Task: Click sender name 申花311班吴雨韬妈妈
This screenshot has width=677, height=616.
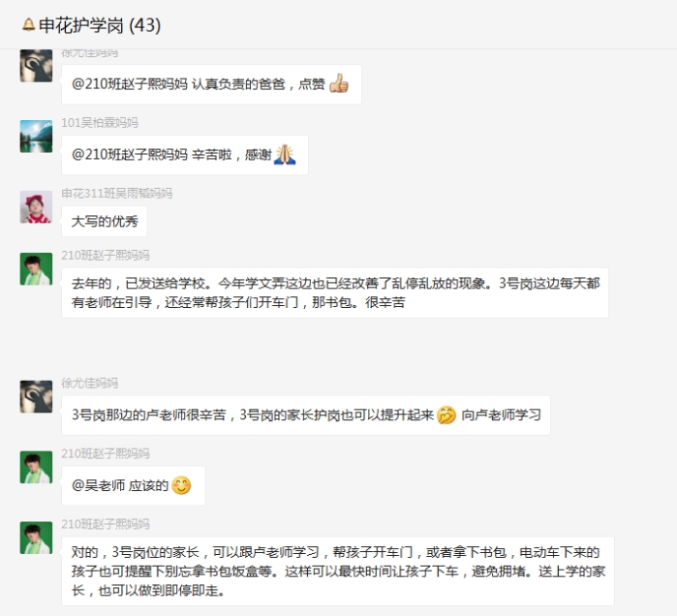Action: click(116, 194)
